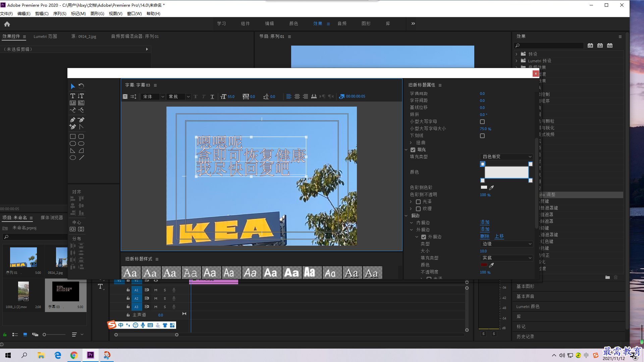Select the Convert Anchor Point tool
Screen dimensions: 644x362
click(81, 127)
